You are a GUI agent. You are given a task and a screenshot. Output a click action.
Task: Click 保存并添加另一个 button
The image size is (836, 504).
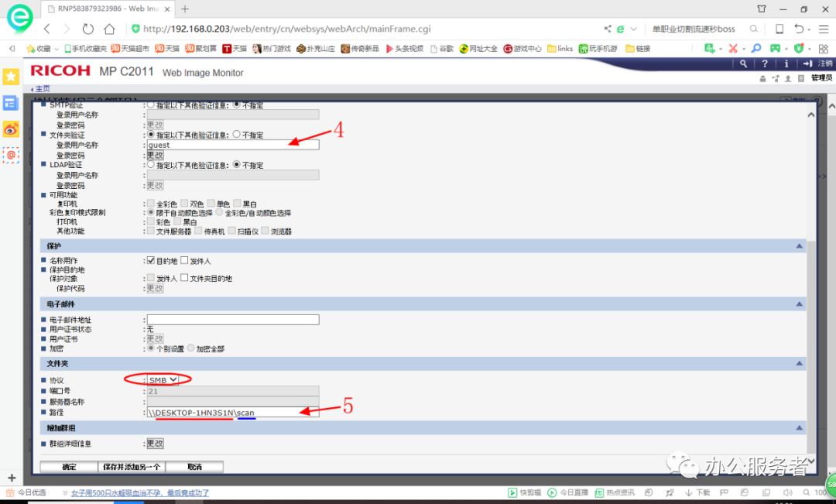132,467
